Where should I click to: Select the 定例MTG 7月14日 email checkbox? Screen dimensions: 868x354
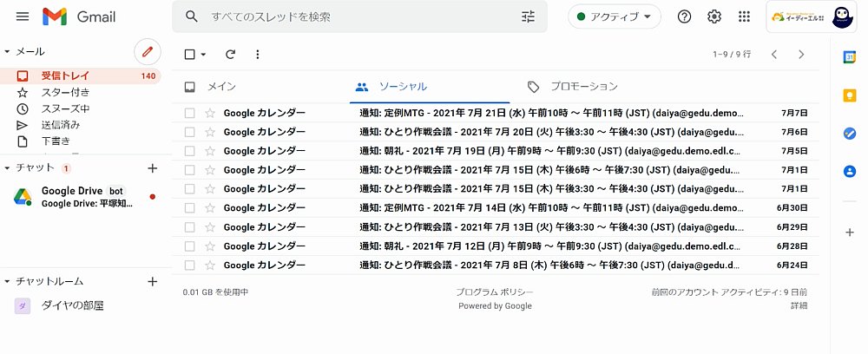[190, 208]
